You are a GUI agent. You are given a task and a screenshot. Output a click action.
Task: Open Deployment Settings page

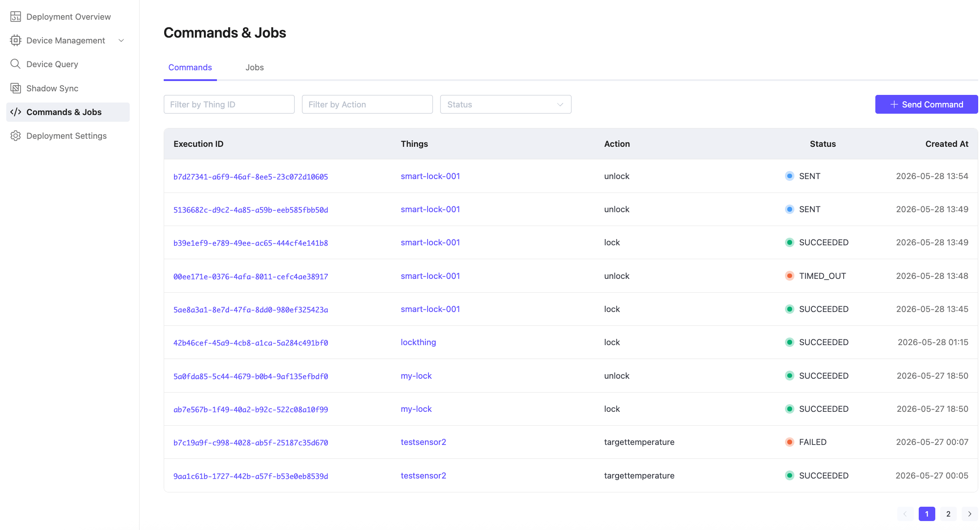68,136
